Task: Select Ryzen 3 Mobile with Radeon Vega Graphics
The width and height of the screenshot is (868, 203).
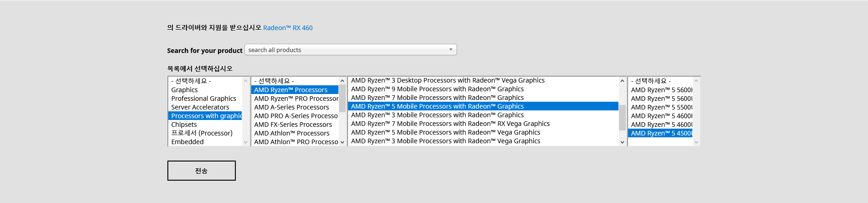Action: 483,141
